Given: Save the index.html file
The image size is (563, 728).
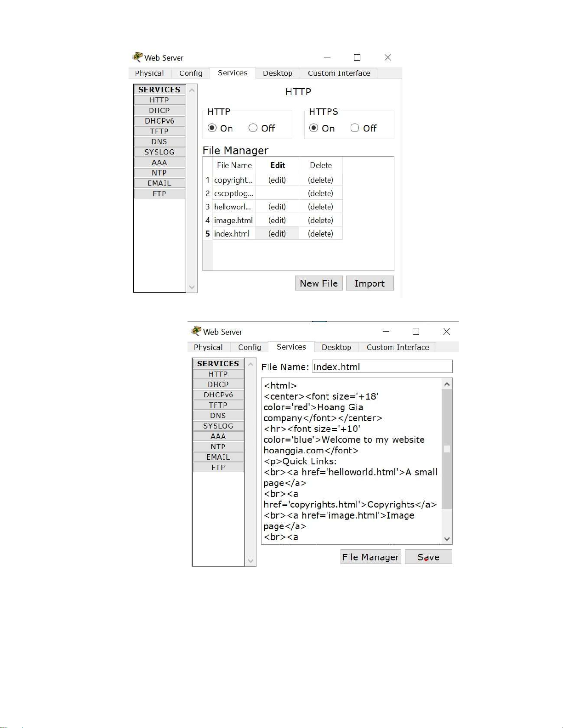Looking at the screenshot, I should point(428,557).
